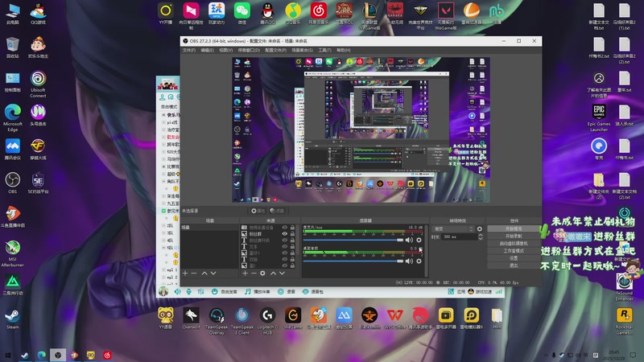Click the YY window speaker volume icon

(x=177, y=291)
